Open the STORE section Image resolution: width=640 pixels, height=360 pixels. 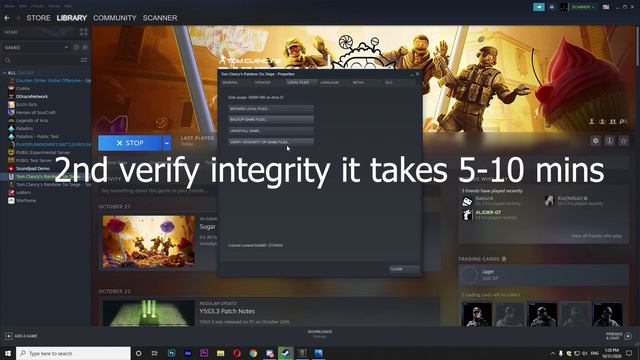click(x=38, y=18)
